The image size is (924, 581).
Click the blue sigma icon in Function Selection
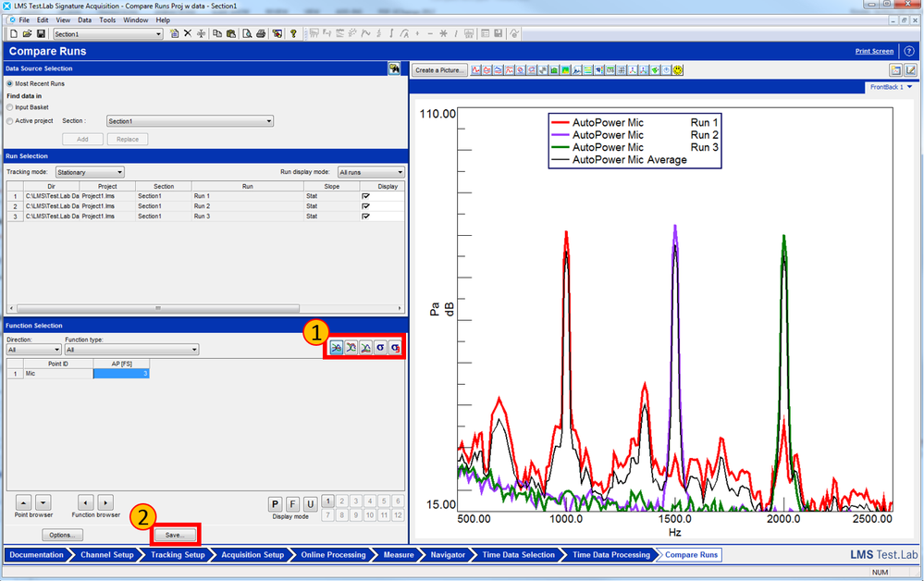point(380,348)
